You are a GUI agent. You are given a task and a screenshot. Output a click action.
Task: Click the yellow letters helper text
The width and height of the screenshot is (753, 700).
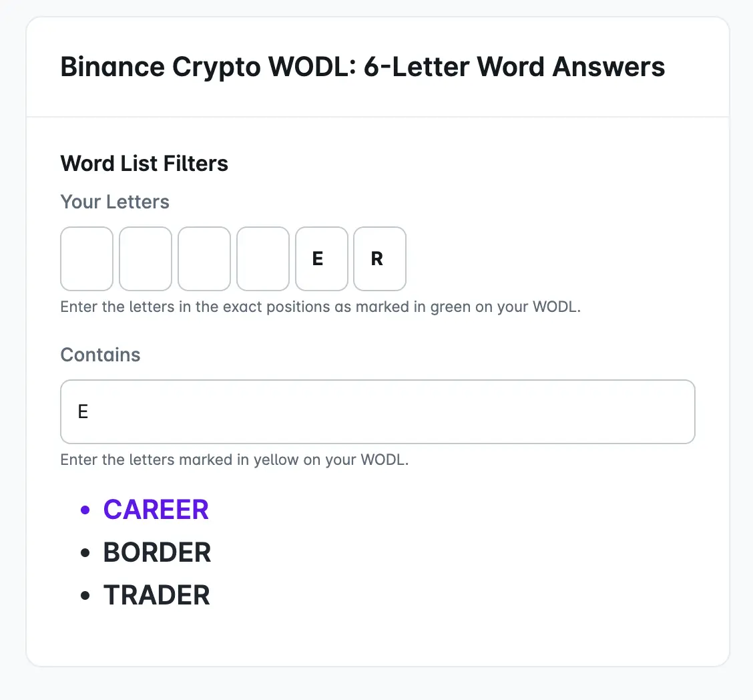coord(235,460)
